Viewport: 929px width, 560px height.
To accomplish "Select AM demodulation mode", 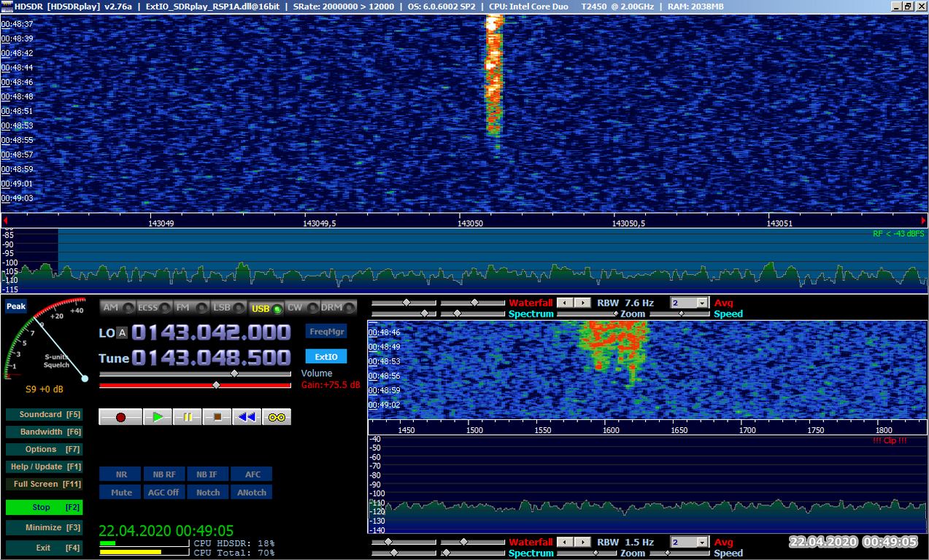I will (117, 308).
